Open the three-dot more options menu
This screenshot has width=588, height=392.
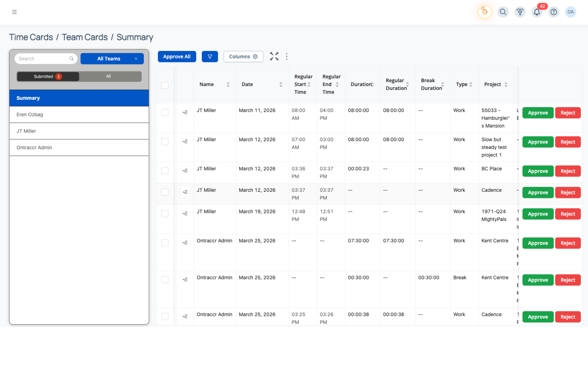pos(287,57)
